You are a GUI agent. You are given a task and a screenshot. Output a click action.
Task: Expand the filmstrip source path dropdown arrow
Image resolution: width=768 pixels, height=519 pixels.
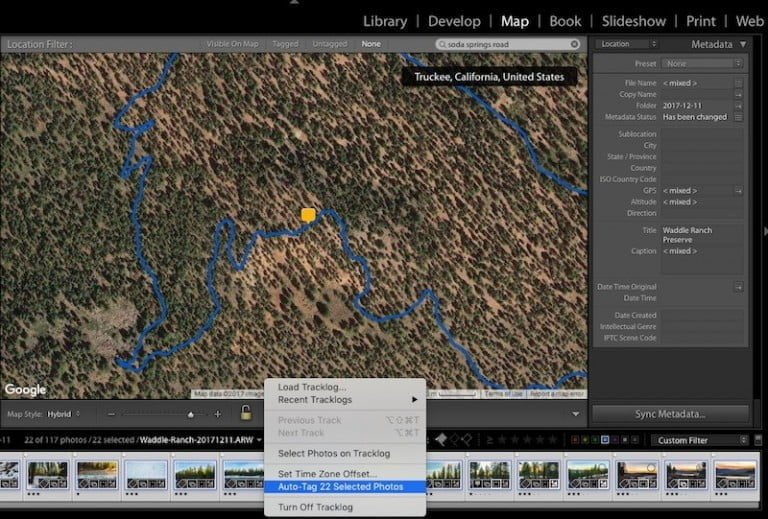tap(259, 440)
